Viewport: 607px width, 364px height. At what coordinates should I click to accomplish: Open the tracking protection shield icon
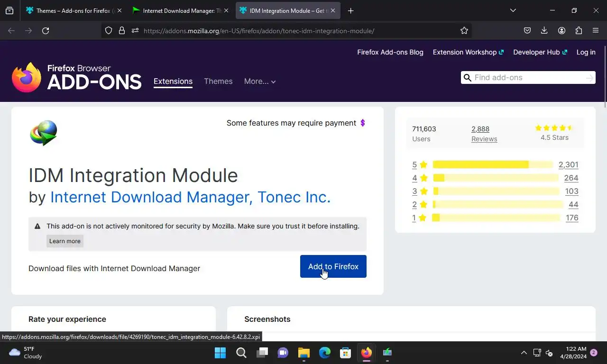point(109,31)
